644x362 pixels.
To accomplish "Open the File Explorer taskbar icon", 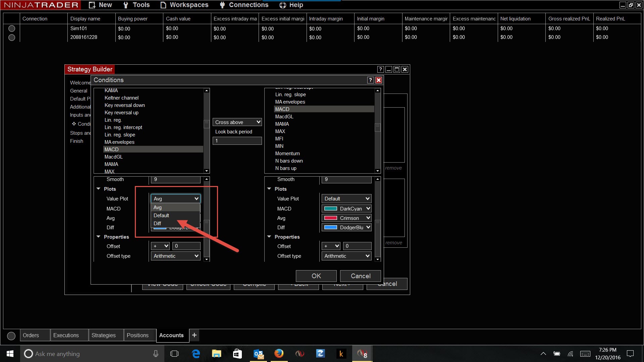I will pyautogui.click(x=216, y=354).
